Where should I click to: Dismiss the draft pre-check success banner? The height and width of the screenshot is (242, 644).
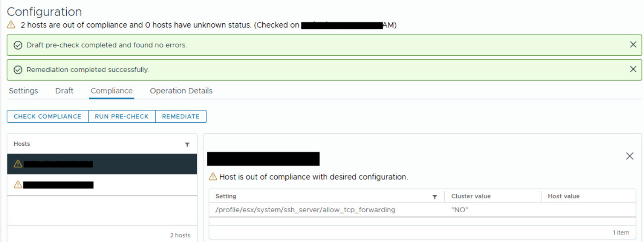coord(633,45)
